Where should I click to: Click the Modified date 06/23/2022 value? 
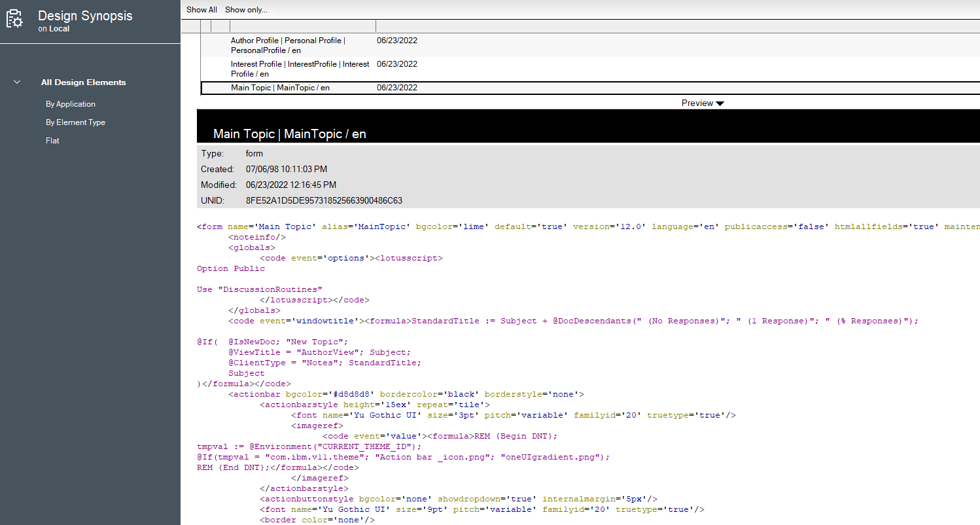click(x=290, y=184)
